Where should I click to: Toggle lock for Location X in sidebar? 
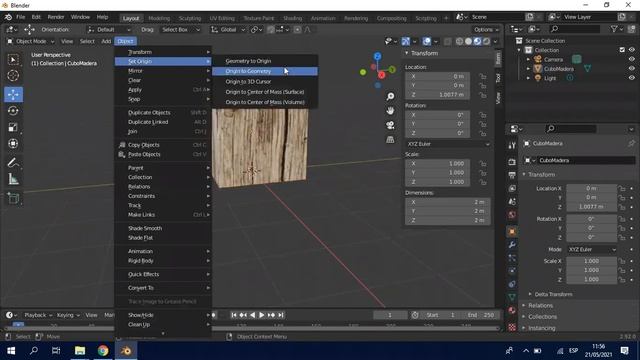click(x=482, y=76)
